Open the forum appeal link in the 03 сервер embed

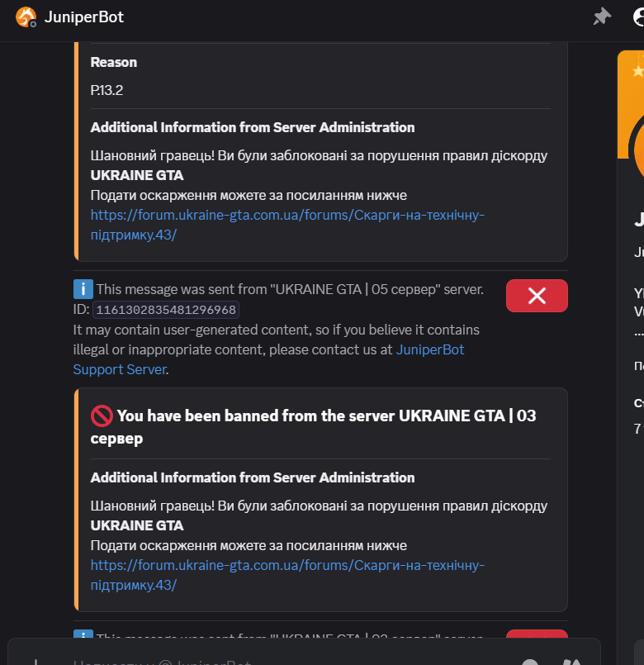pyautogui.click(x=287, y=575)
